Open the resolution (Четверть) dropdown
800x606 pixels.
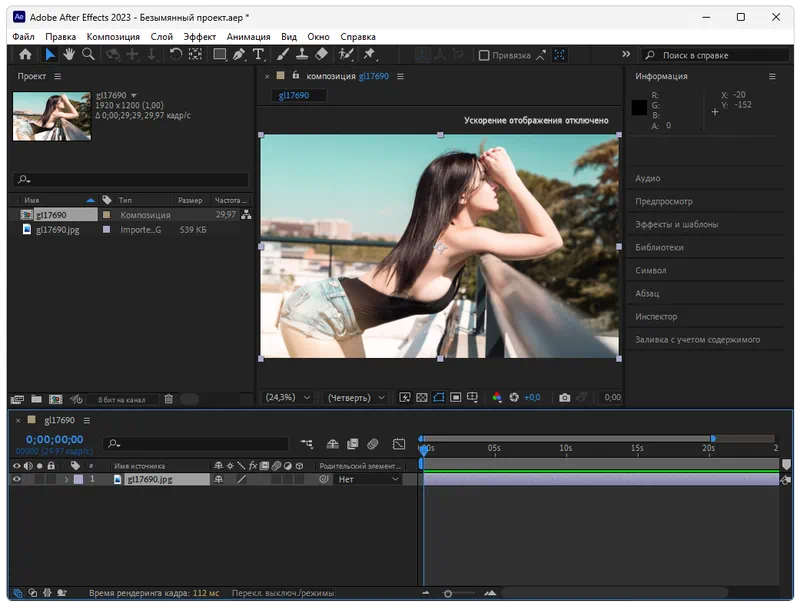[356, 397]
